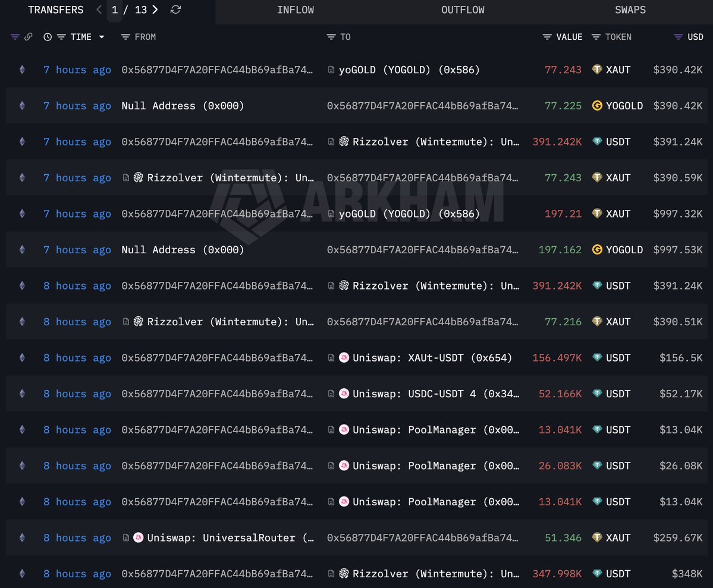Open Rizzolver (Wintermute) recipient in 347.998K row
This screenshot has width=713, height=588.
point(436,574)
